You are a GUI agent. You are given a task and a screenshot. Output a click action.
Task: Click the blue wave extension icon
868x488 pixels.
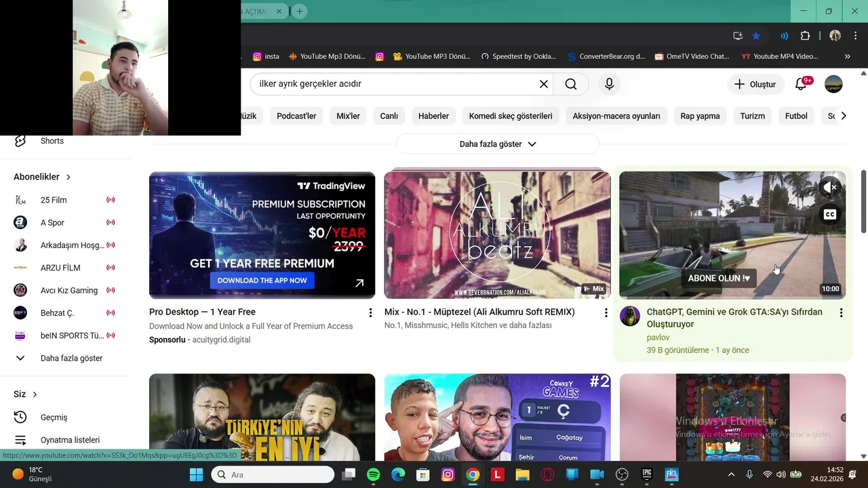point(785,36)
